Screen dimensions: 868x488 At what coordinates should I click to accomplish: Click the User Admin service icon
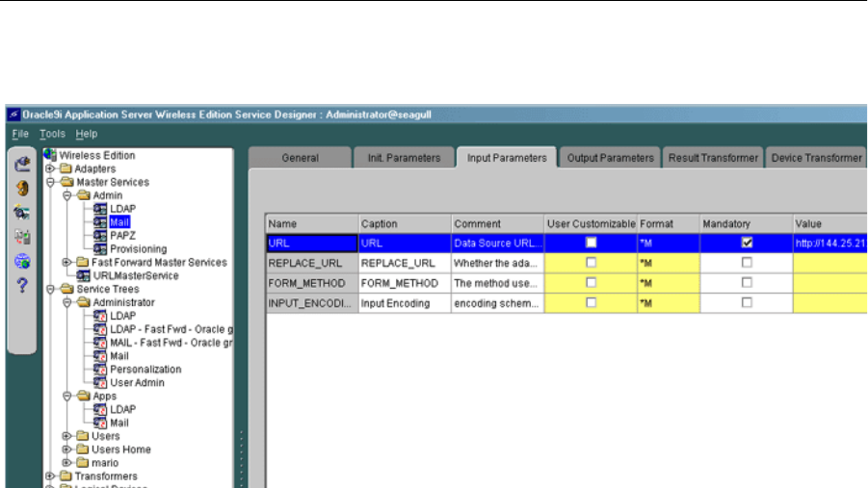point(100,382)
